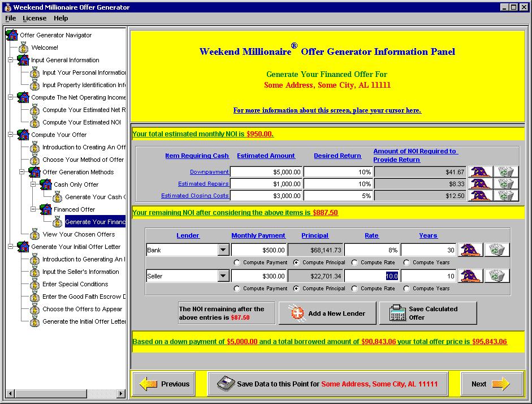
Task: Delete the Bank lender with recycle icon
Action: point(497,250)
